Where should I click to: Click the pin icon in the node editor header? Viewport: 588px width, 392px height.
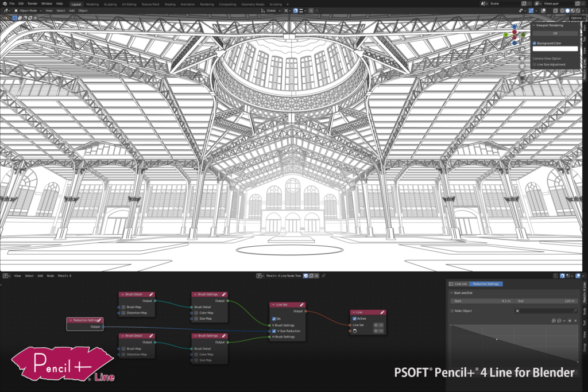pos(323,275)
